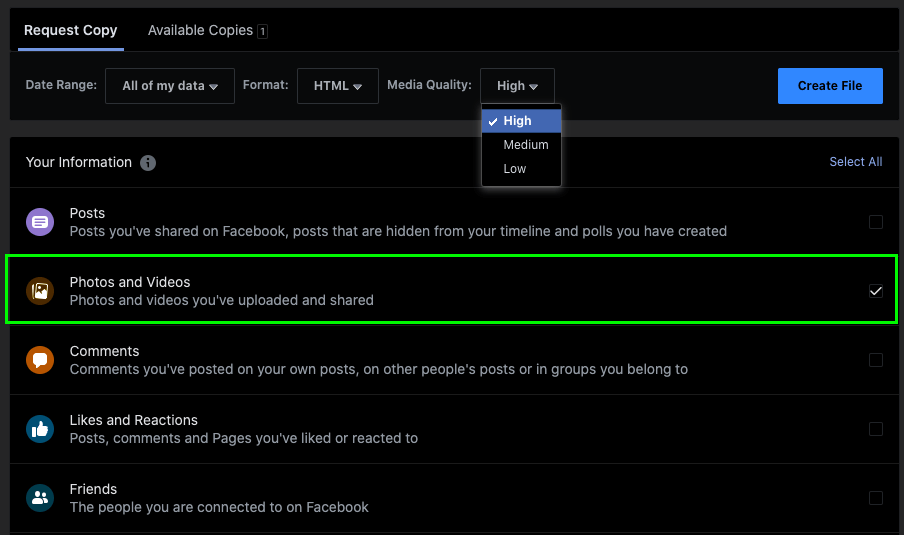Viewport: 904px width, 535px height.
Task: Click the Posts category icon
Action: [x=40, y=222]
